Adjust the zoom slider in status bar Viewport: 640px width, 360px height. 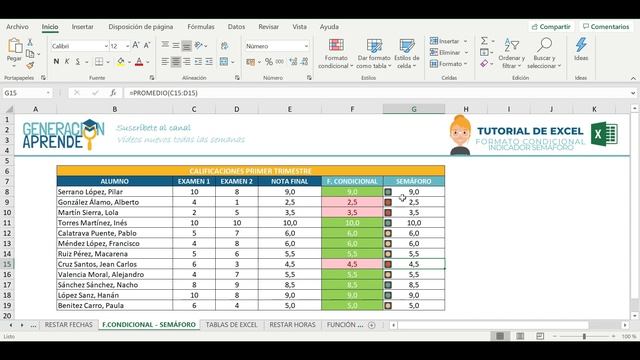click(x=584, y=336)
